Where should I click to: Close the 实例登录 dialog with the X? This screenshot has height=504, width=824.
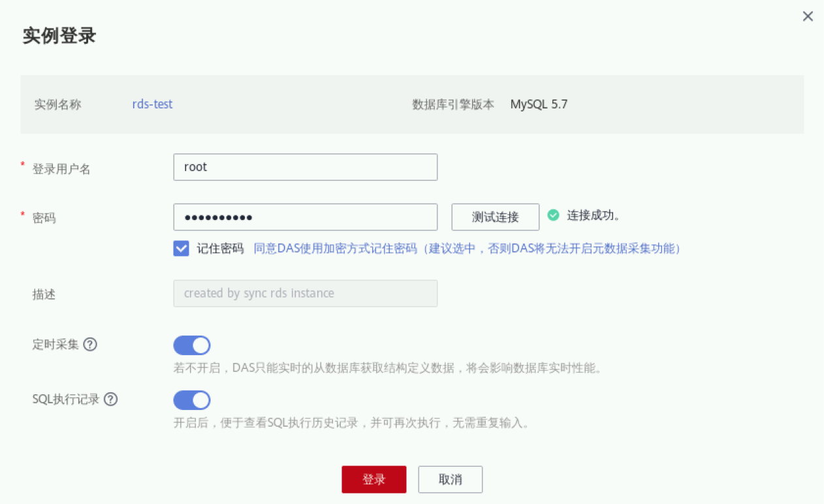(x=808, y=16)
